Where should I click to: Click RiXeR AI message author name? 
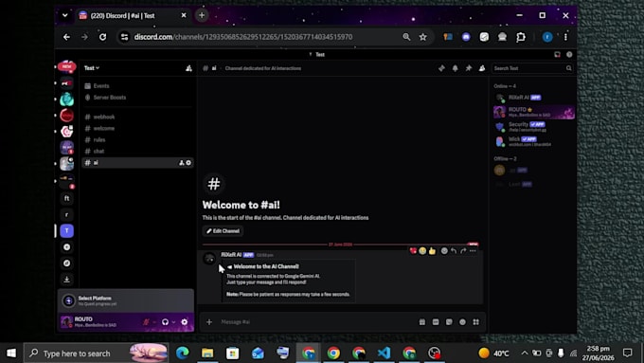point(231,255)
